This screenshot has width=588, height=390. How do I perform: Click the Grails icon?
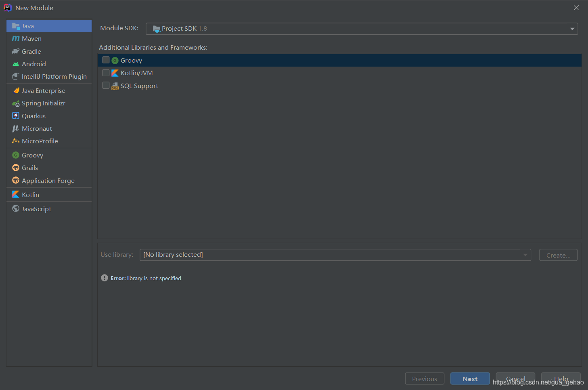(16, 168)
